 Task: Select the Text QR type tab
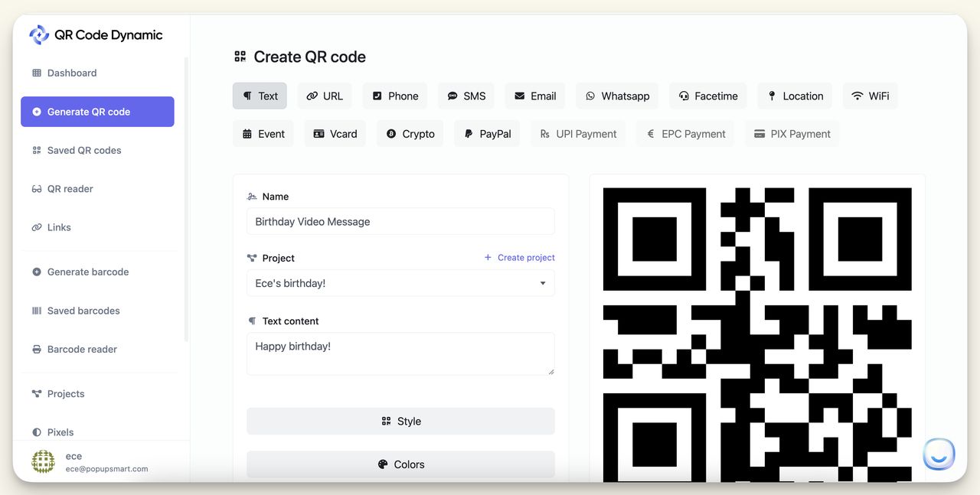point(260,96)
